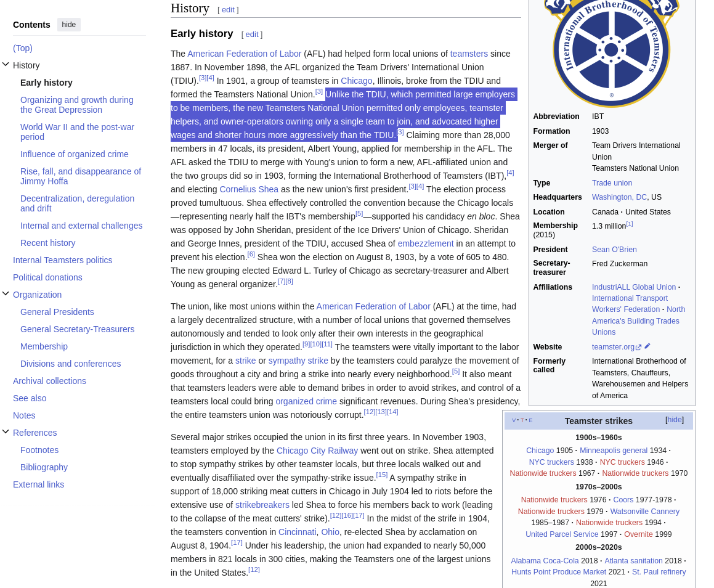The height and width of the screenshot is (588, 714).
Task: Go to World War II and post-war period
Action: [78, 132]
